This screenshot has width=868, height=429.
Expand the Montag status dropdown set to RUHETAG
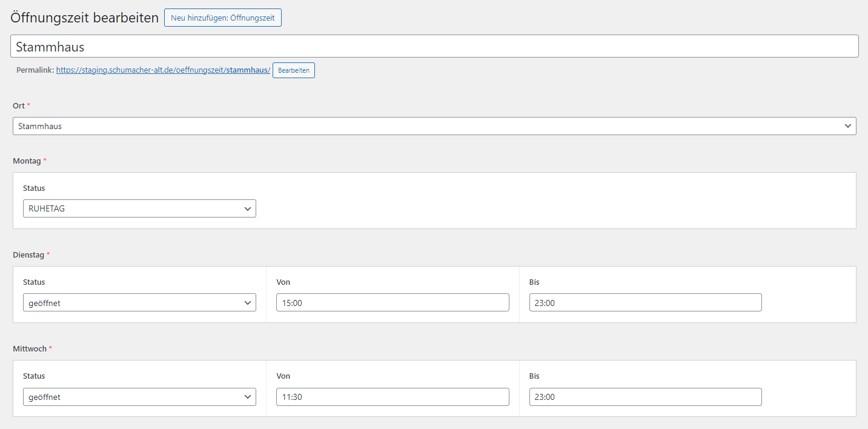click(139, 208)
